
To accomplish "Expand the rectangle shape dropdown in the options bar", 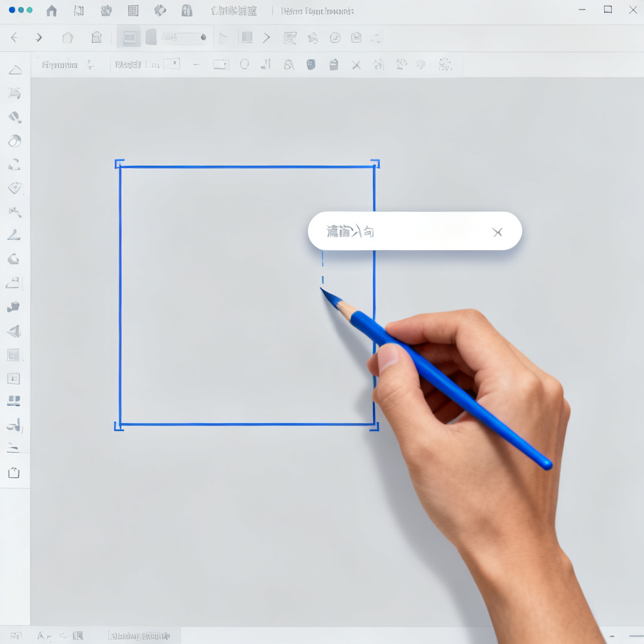I will point(221,65).
